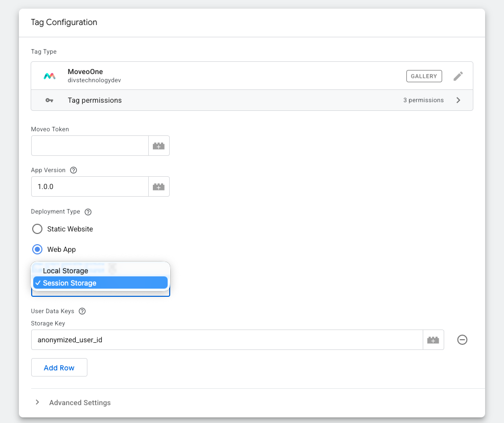Screen dimensions: 504x423
Task: Click '3 permissions' text
Action: pyautogui.click(x=423, y=100)
